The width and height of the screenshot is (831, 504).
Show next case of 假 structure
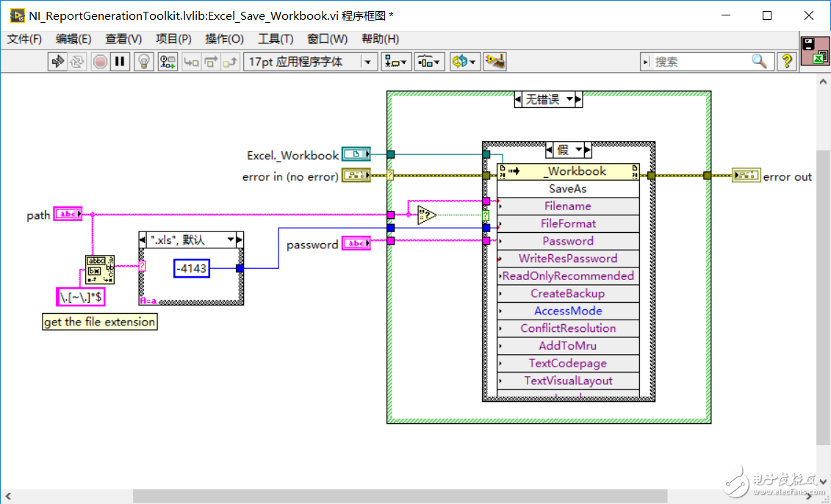click(x=589, y=150)
